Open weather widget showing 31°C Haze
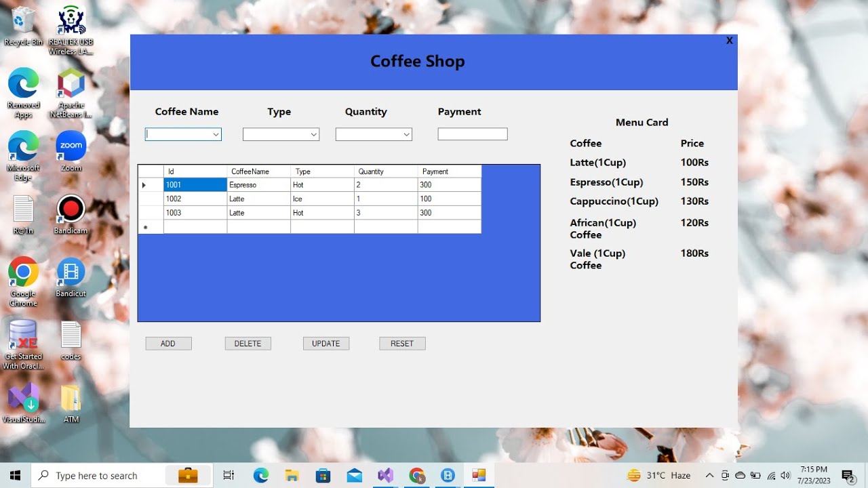Screen dimensions: 868x488 pyautogui.click(x=659, y=475)
